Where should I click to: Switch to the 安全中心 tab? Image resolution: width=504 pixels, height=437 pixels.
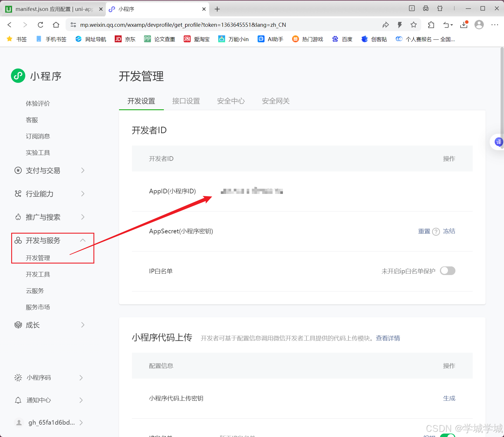tap(231, 101)
